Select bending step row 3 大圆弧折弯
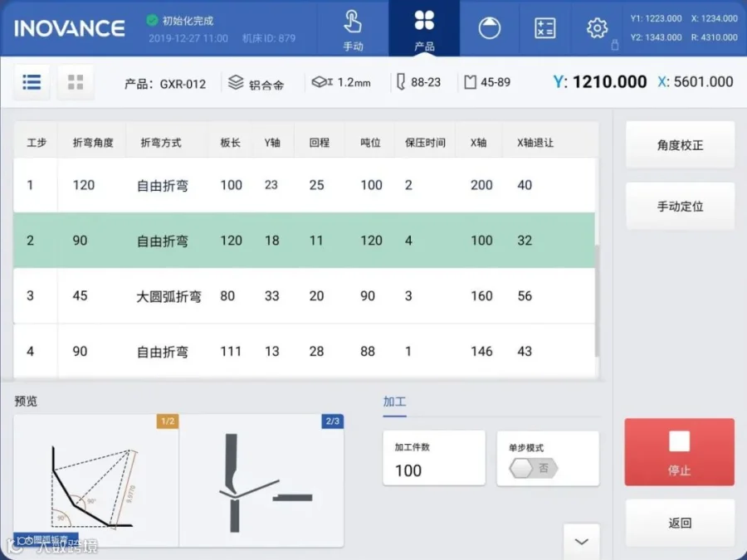The image size is (747, 560). click(304, 295)
